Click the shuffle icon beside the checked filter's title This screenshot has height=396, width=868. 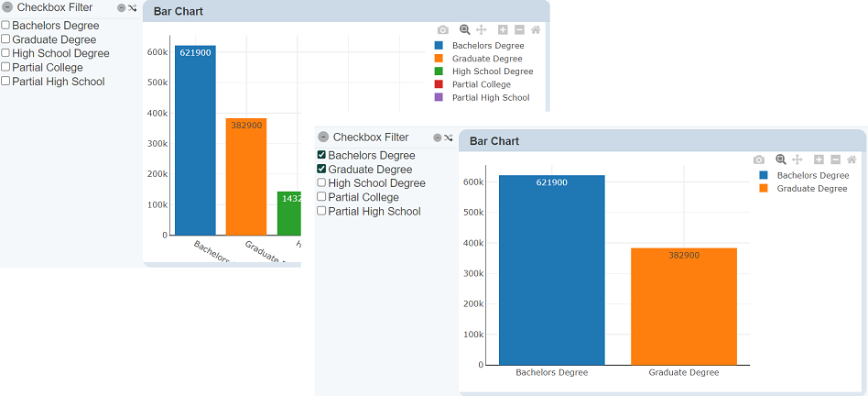click(449, 137)
